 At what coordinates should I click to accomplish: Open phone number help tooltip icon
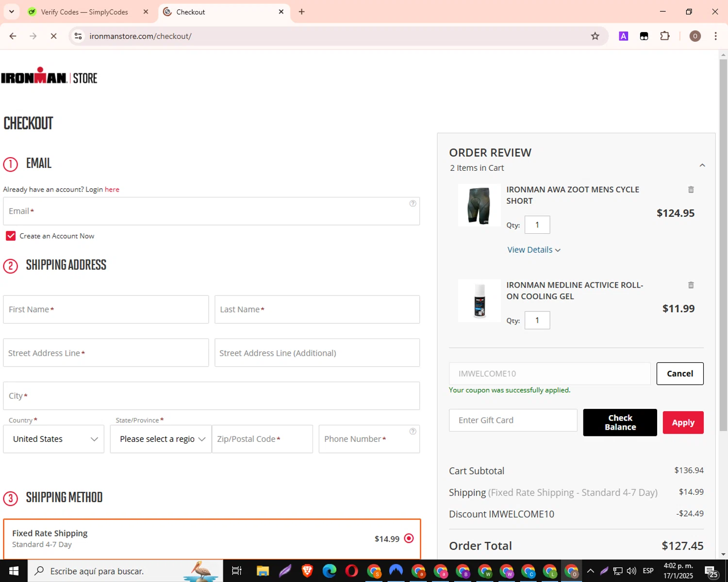click(413, 431)
